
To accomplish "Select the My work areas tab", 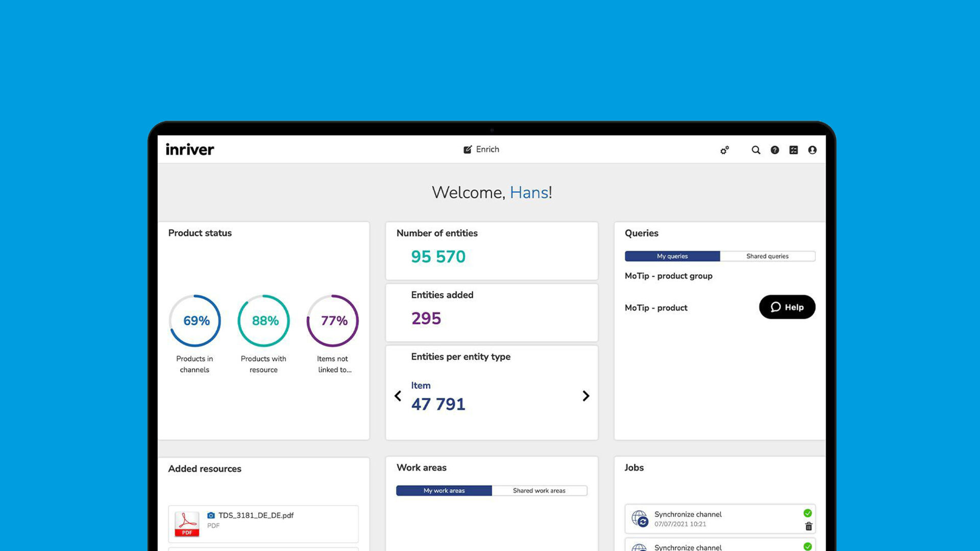I will (x=444, y=491).
